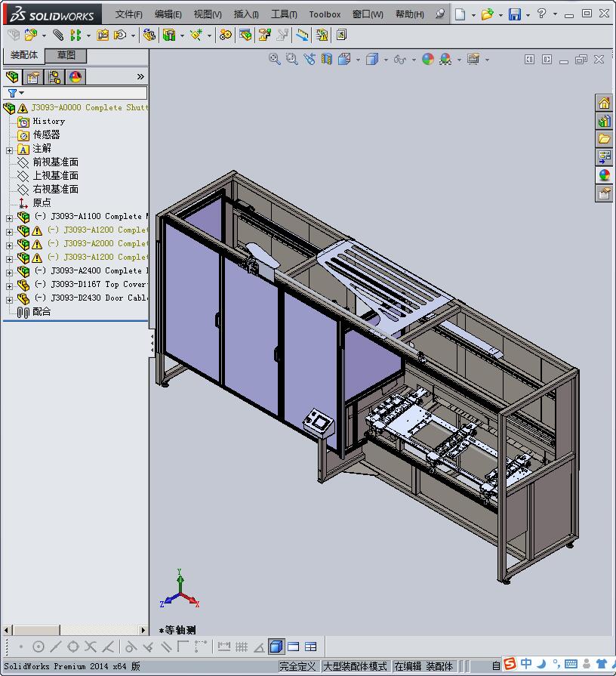Click the Smart Fasteners icon
616x676 pixels.
point(103,35)
